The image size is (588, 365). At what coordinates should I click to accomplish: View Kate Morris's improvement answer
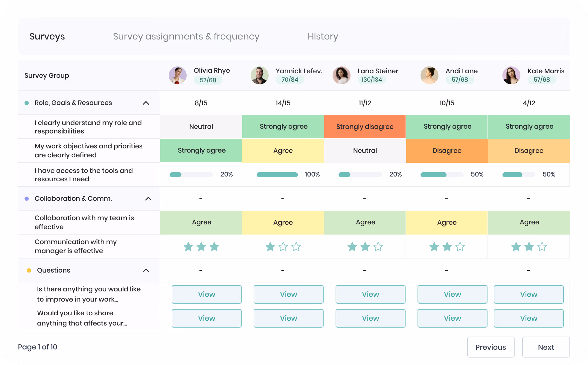click(529, 294)
